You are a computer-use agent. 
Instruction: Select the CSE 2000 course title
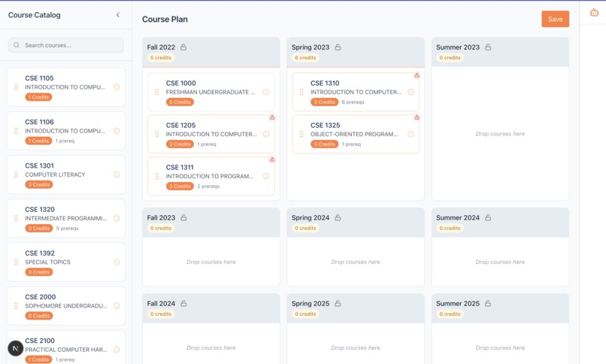(x=41, y=297)
